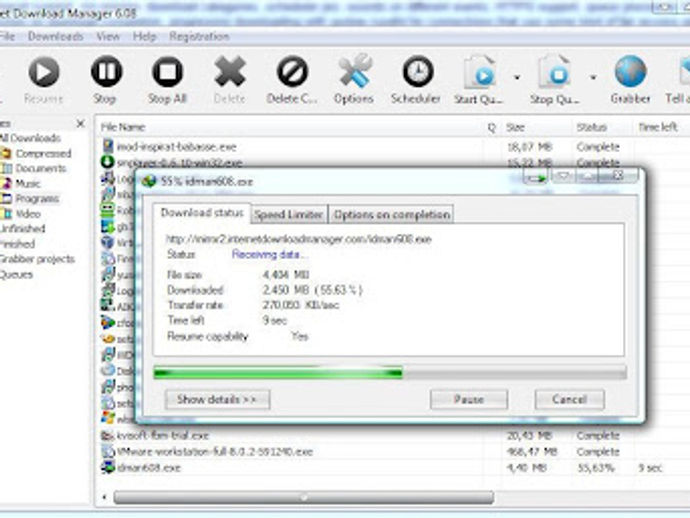Open the Downloads menu
Screen dimensions: 690x518
[x=55, y=37]
